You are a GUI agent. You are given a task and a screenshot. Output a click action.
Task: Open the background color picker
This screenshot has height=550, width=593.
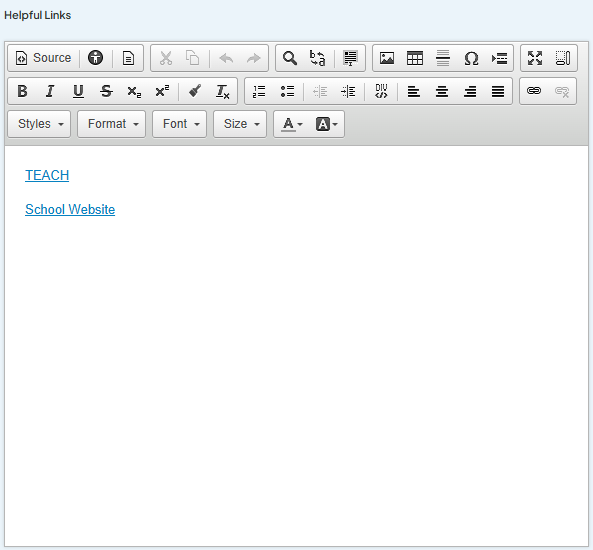pyautogui.click(x=326, y=124)
